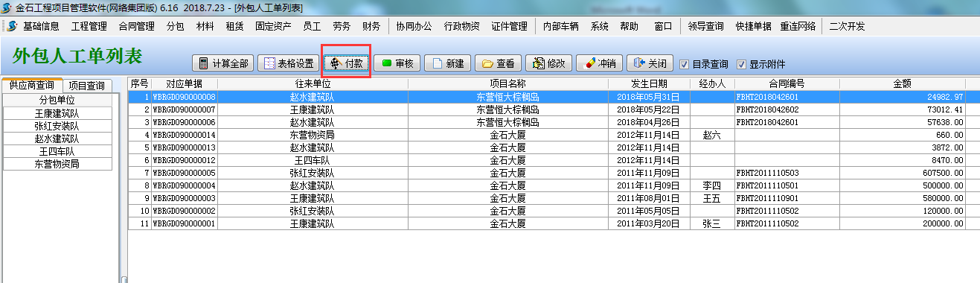Image resolution: width=980 pixels, height=283 pixels.
Task: Open the selected record with 查看
Action: pos(498,63)
